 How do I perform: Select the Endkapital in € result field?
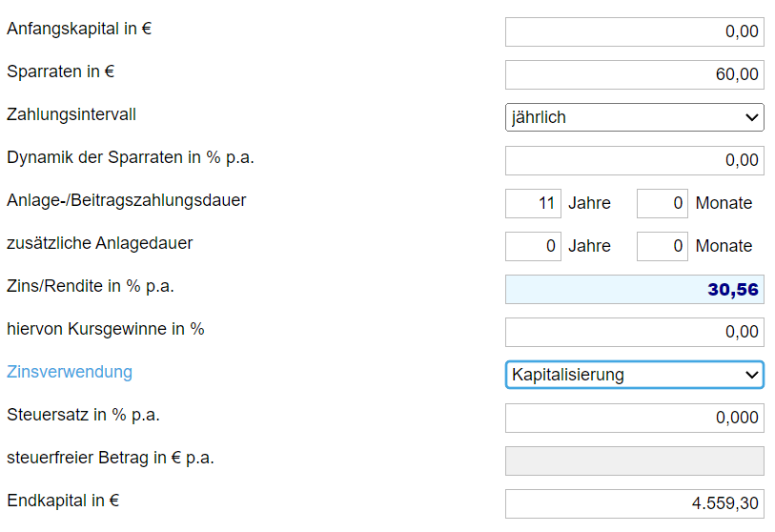634,503
